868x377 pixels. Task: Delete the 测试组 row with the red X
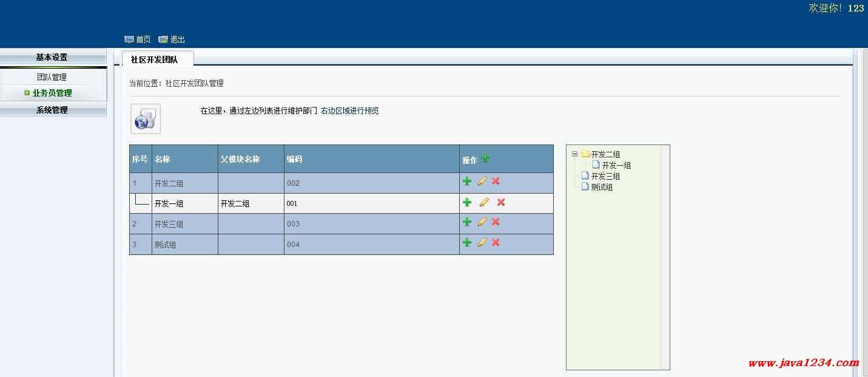point(496,243)
